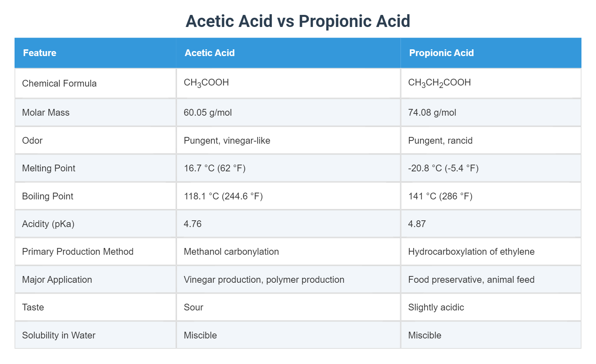Click the -20.8 °C melting point cell

point(443,168)
